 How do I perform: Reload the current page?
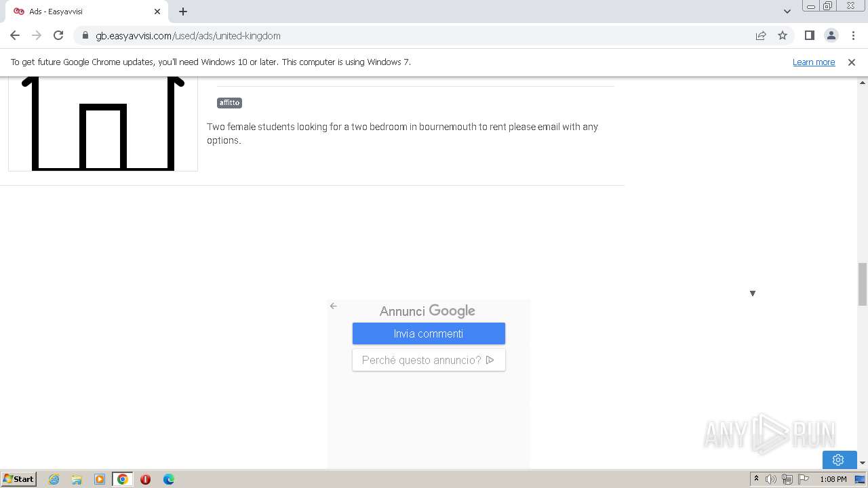[x=58, y=35]
